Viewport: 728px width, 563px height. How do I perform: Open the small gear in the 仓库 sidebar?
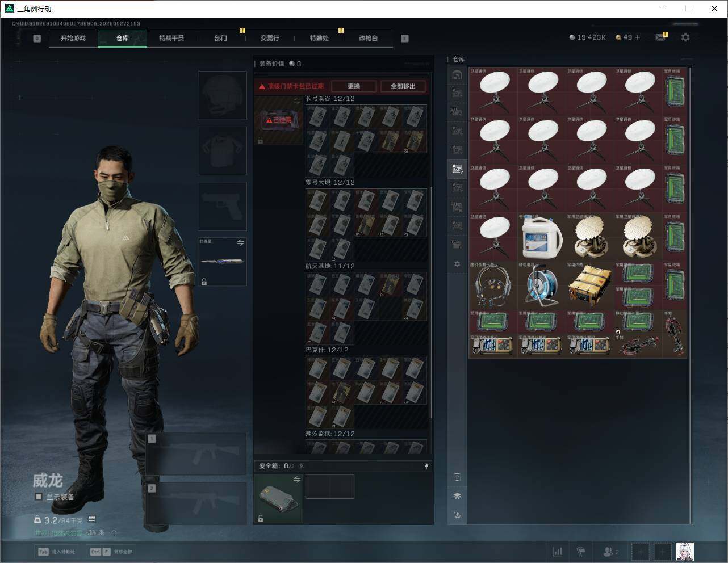457,264
